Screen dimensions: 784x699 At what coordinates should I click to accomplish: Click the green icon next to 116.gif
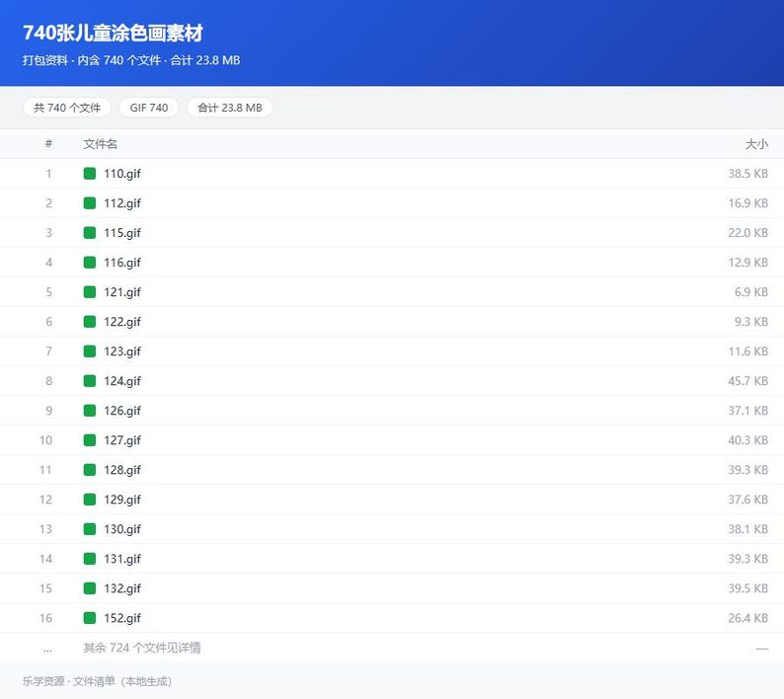coord(90,263)
